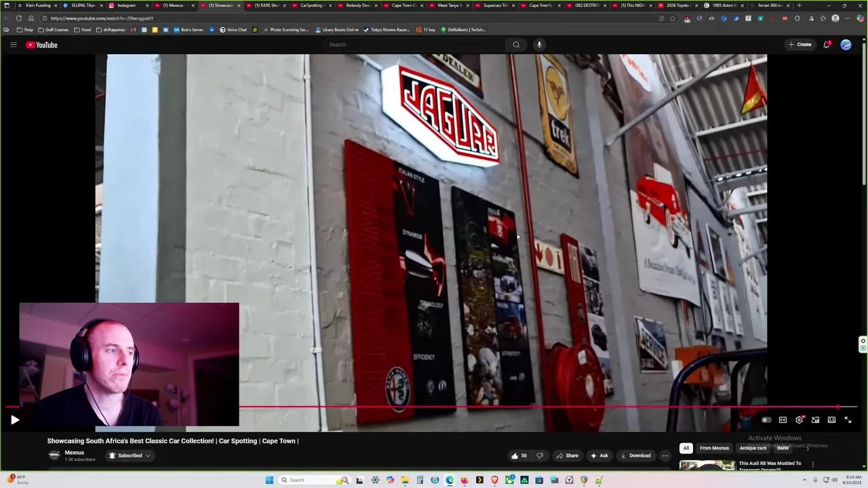Viewport: 868px width, 488px height.
Task: Switch to miniplayer mode
Action: tap(815, 420)
